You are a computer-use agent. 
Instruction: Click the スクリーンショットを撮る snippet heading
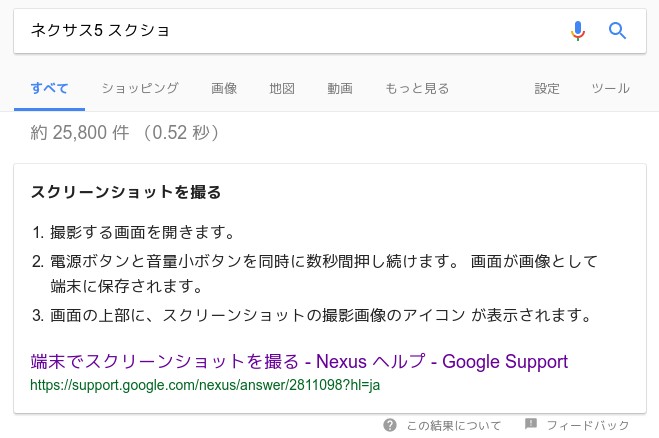(126, 192)
